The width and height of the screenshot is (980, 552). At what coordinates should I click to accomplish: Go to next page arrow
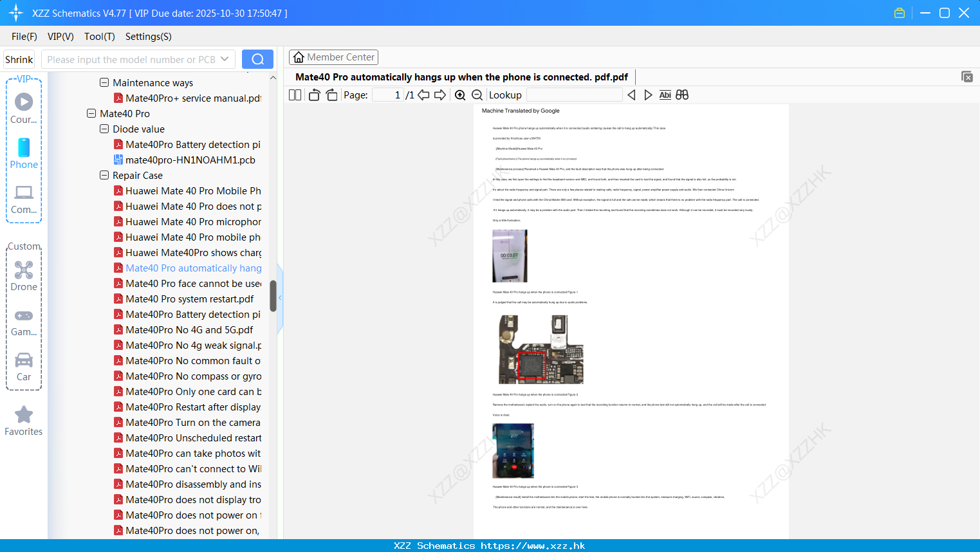[440, 95]
